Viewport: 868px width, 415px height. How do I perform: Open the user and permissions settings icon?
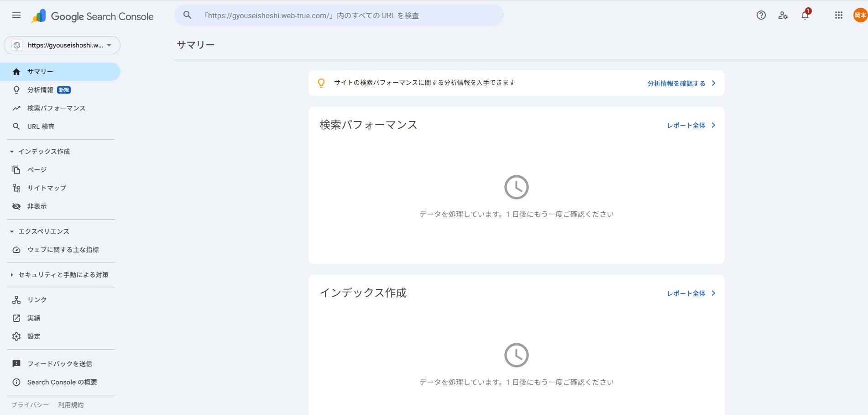[783, 15]
